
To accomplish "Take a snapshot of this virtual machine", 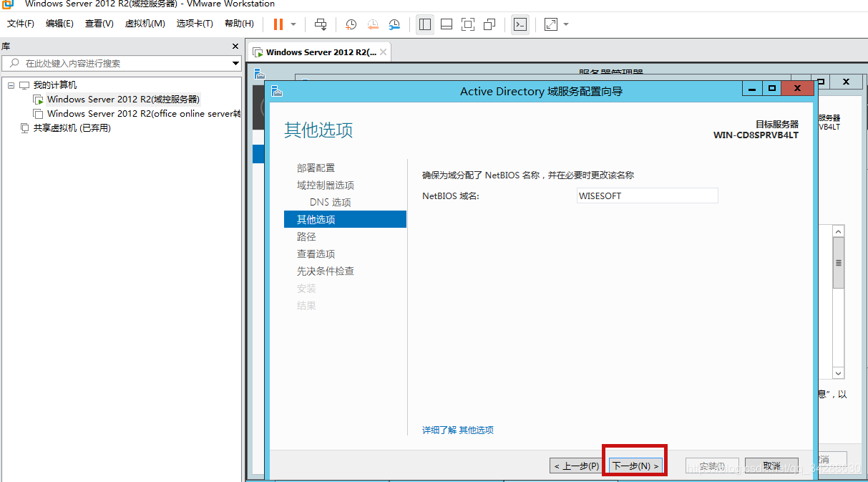I will (x=351, y=24).
